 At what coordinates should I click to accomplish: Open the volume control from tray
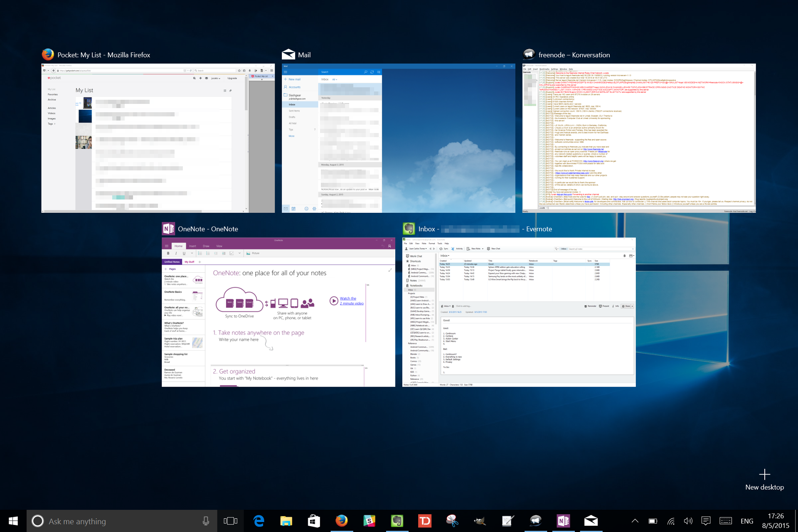(688, 521)
